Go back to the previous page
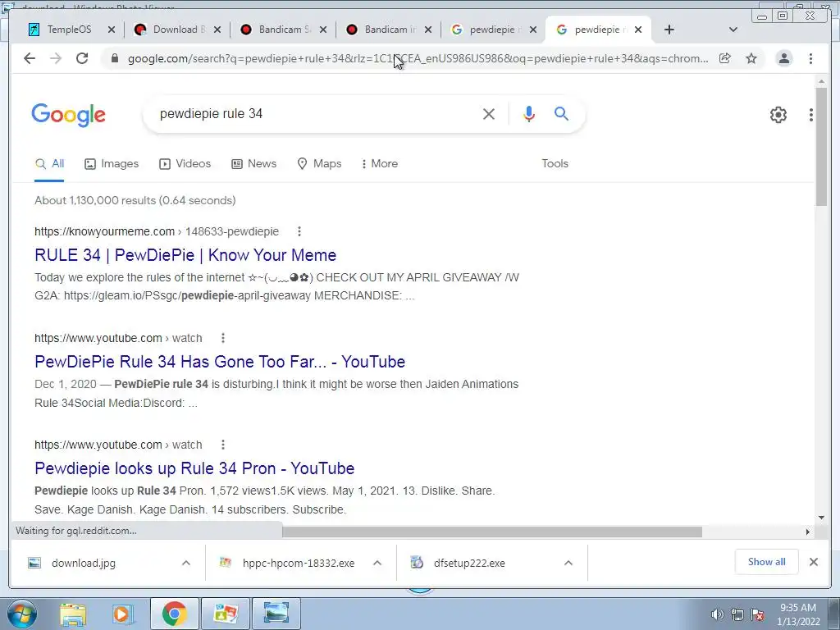Screen dimensions: 840x630 point(30,58)
